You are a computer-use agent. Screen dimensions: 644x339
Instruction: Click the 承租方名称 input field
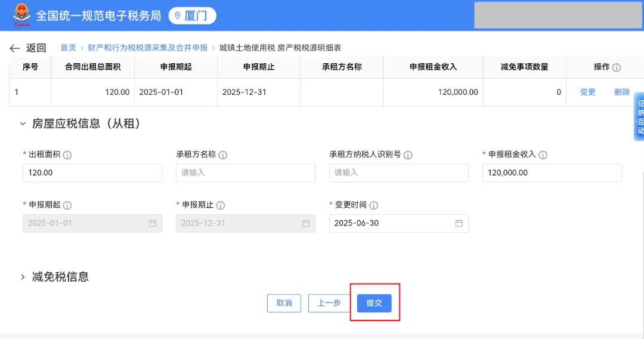click(245, 173)
